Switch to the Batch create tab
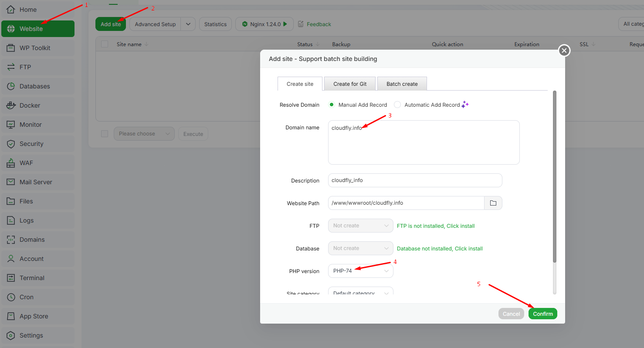The image size is (644, 348). [x=402, y=84]
